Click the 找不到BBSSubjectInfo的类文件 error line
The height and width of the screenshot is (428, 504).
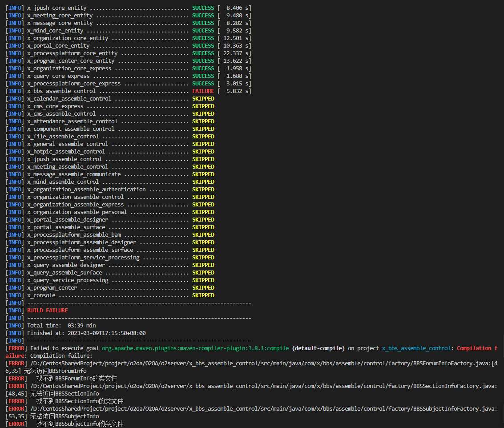pos(80,424)
